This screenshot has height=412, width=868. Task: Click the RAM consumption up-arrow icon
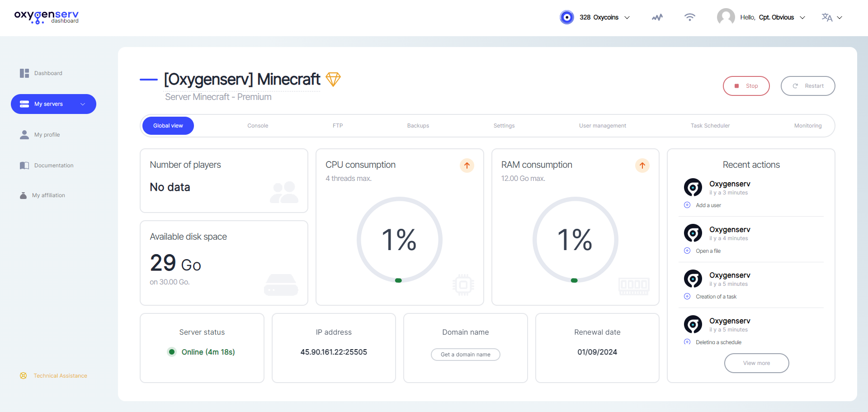point(642,166)
